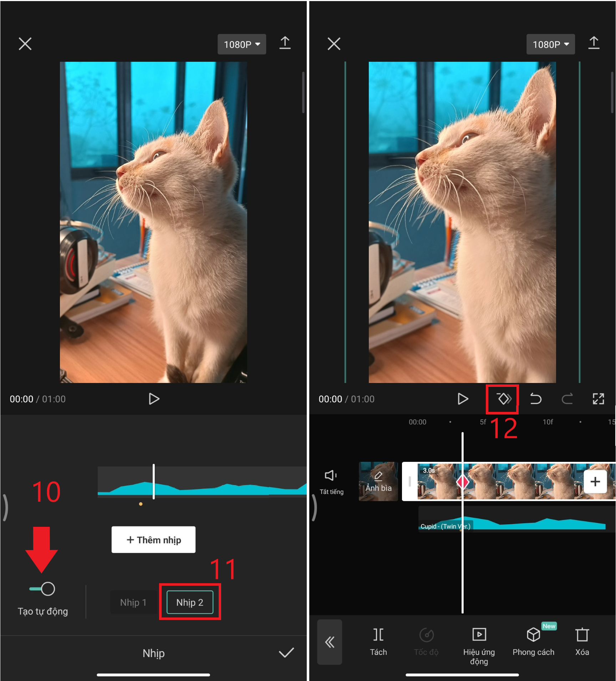Select the Tách split tool
The width and height of the screenshot is (616, 681).
point(378,641)
